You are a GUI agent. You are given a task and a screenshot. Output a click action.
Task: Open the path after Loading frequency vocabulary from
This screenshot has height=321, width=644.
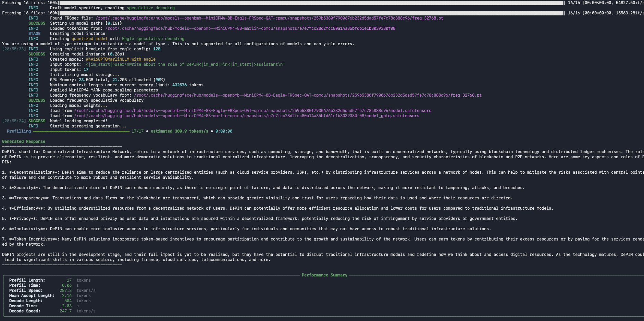[x=308, y=95]
